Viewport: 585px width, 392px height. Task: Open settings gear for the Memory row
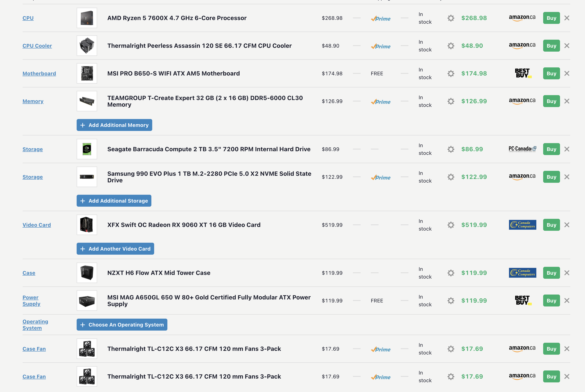click(451, 101)
